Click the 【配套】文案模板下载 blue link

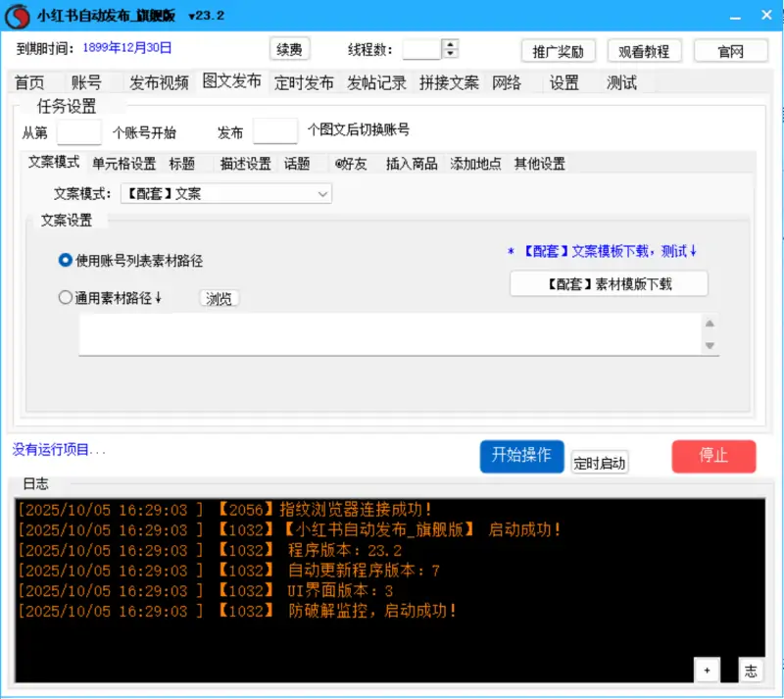(x=602, y=252)
